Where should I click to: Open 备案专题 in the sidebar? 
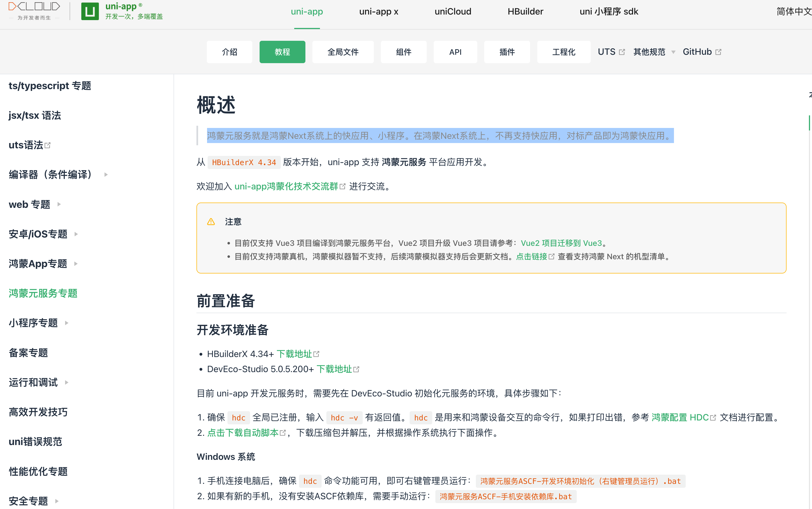28,353
